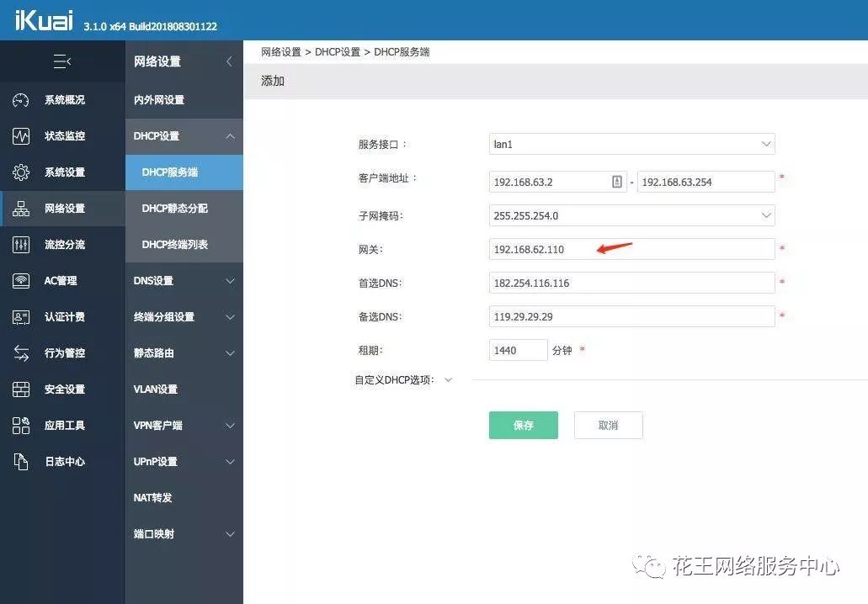Open 状态监控 menu item

coord(62,136)
